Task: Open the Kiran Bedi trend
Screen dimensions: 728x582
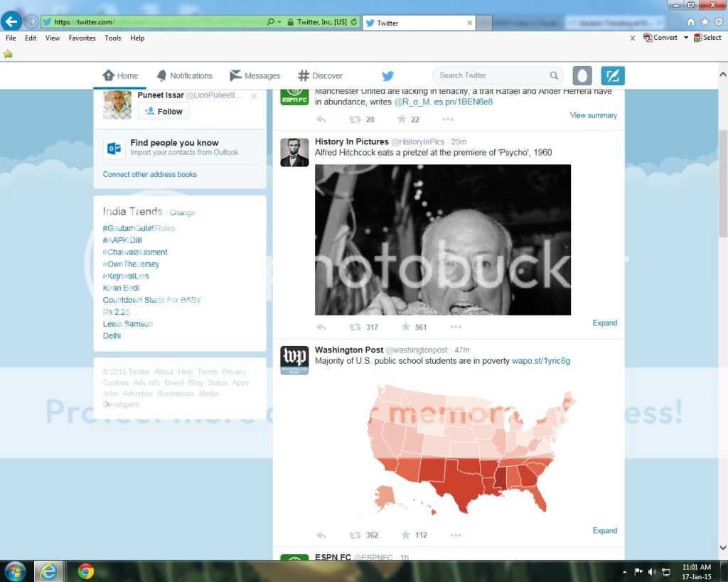Action: click(121, 289)
